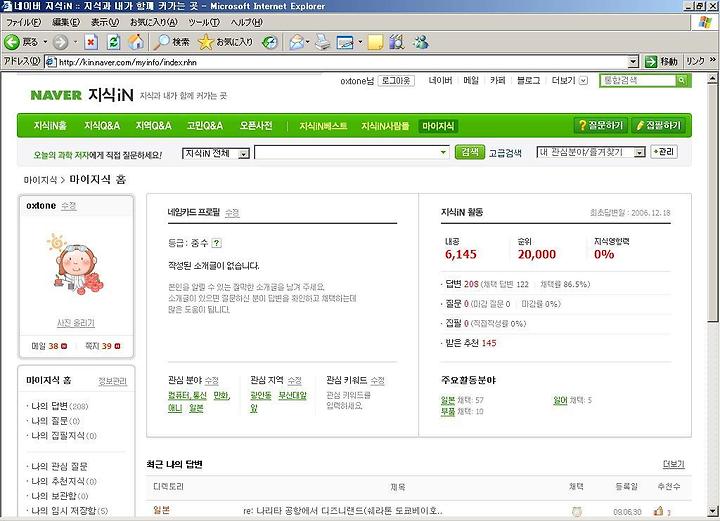Click the green search icon in top search box

tap(682, 80)
